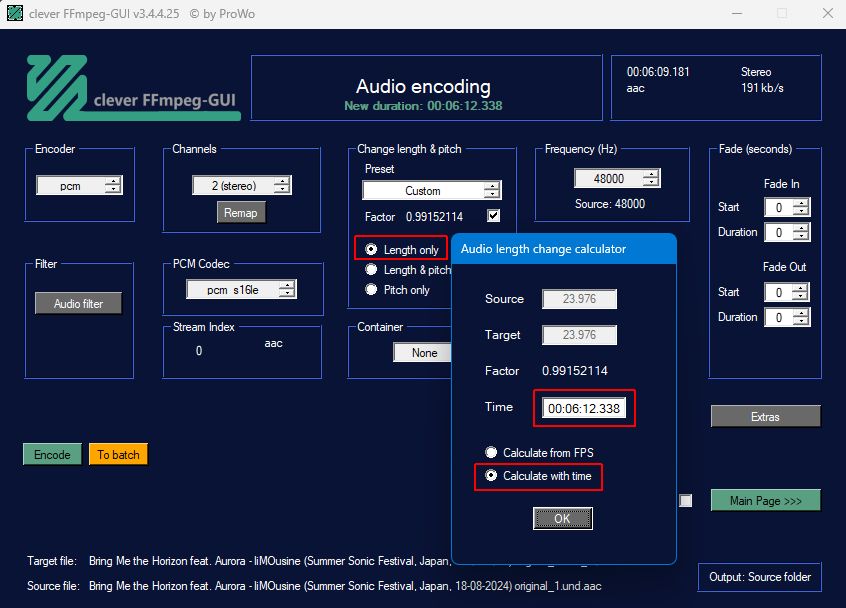Open the Extras panel

click(x=766, y=416)
